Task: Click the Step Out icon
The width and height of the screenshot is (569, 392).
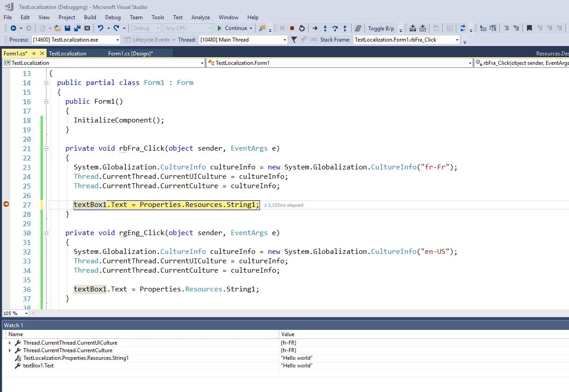Action: 345,28
